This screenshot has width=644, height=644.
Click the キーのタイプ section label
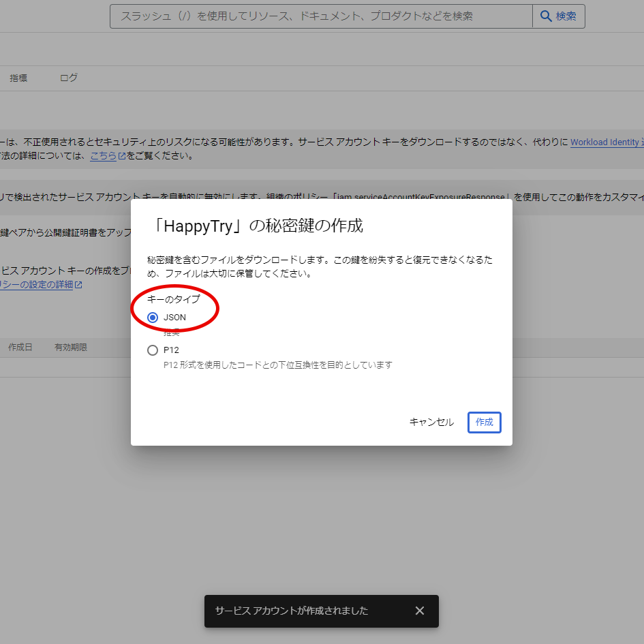pos(174,300)
